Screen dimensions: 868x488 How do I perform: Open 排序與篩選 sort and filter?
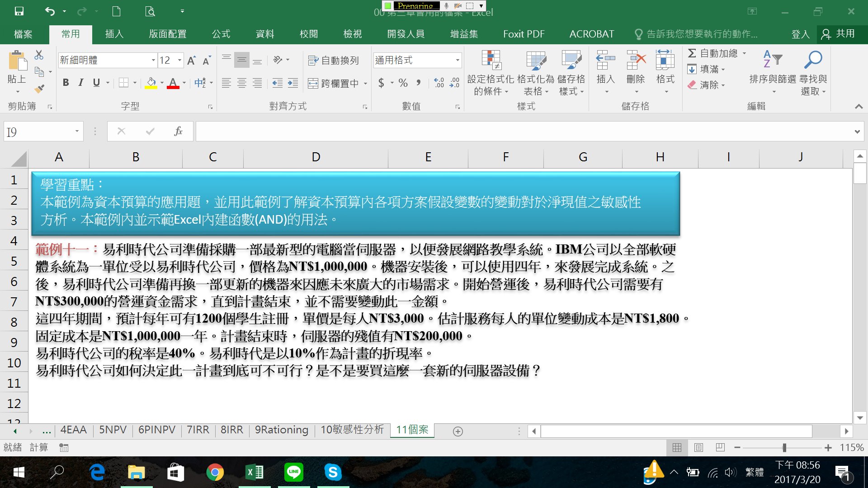point(773,72)
